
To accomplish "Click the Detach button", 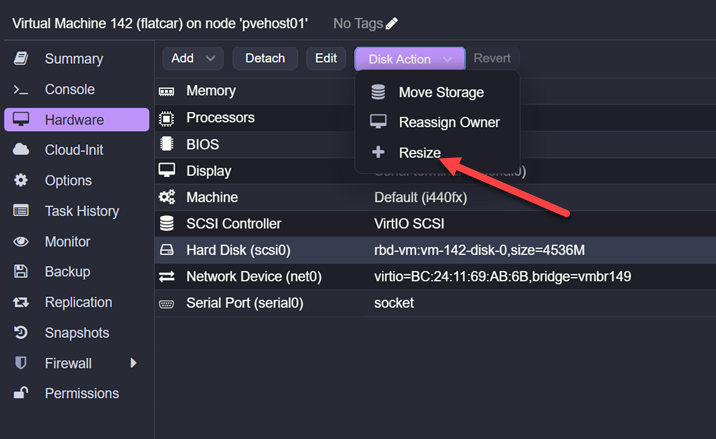I will tap(265, 59).
